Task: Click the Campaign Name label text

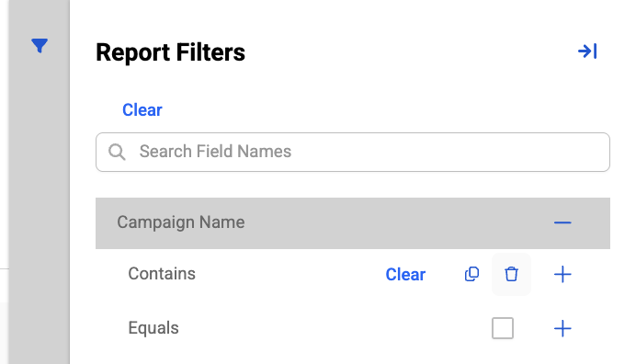Action: pyautogui.click(x=181, y=222)
